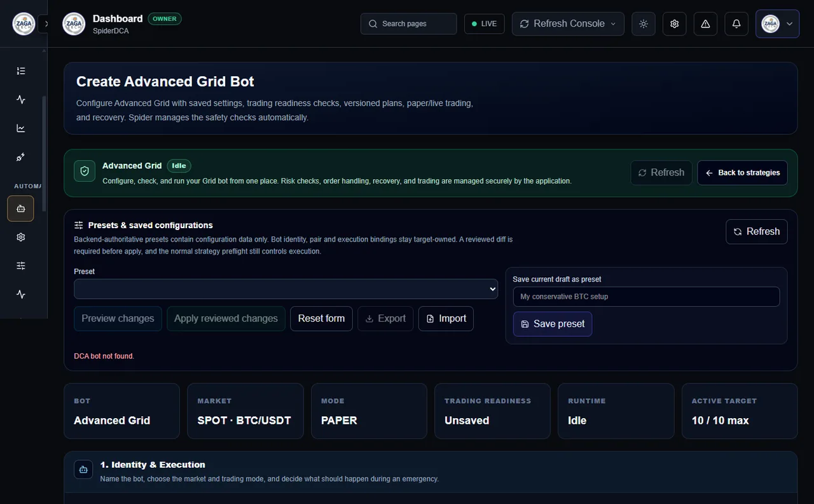Click the preset name input field

click(x=646, y=296)
